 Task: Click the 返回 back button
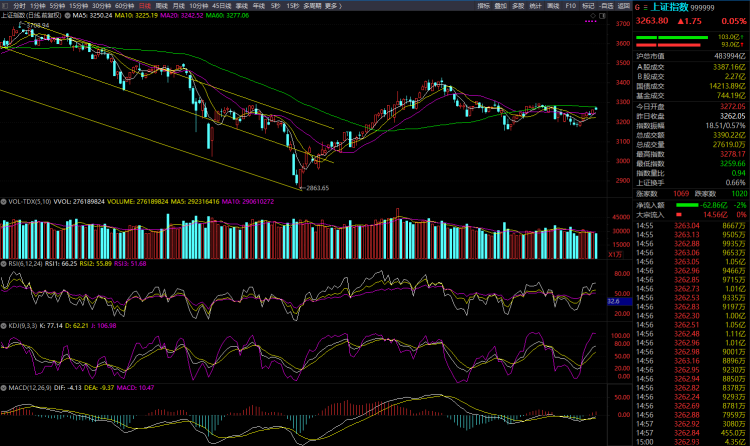623,6
